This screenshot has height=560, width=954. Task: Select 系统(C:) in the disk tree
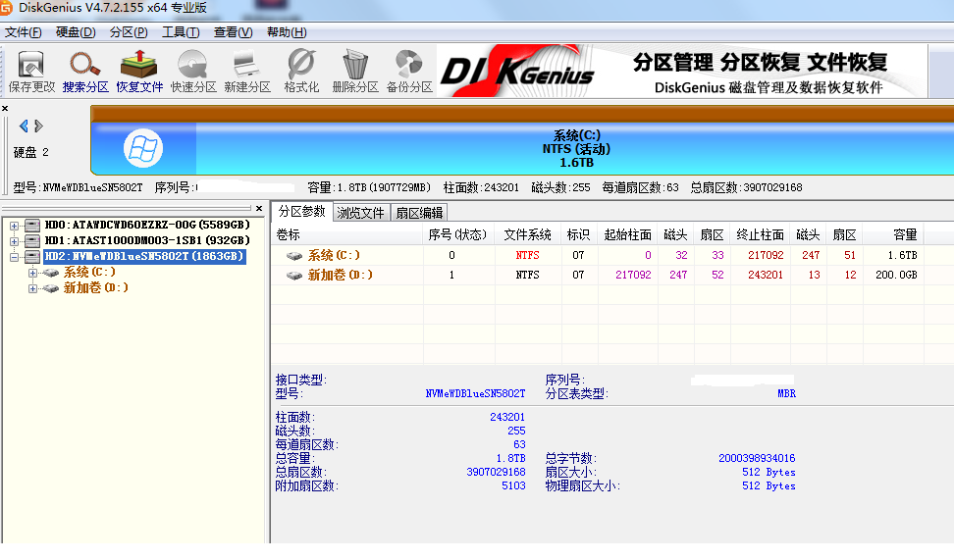[x=89, y=273]
